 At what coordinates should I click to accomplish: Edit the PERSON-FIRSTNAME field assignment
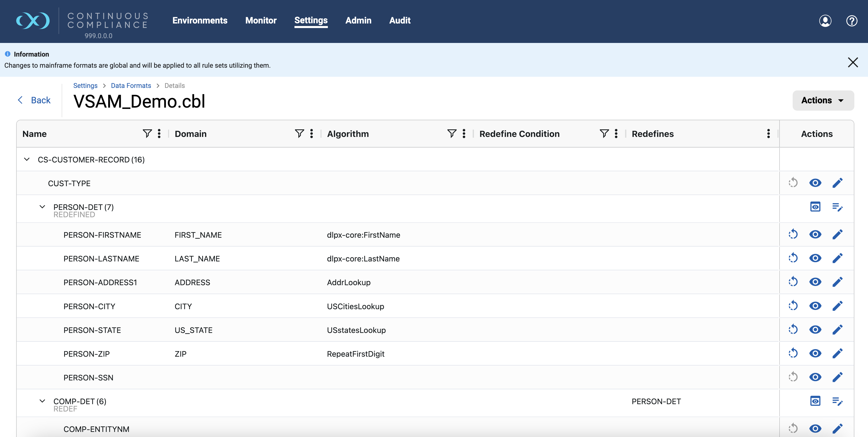pos(838,234)
